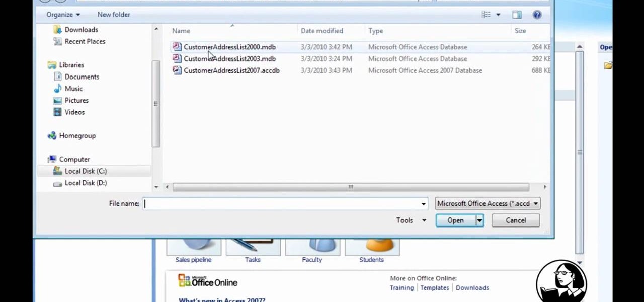Click inside the File name field
644x302 pixels.
[x=277, y=203]
